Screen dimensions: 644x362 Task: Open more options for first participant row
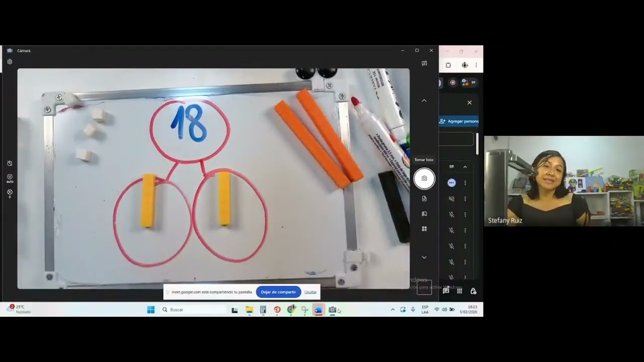(465, 183)
